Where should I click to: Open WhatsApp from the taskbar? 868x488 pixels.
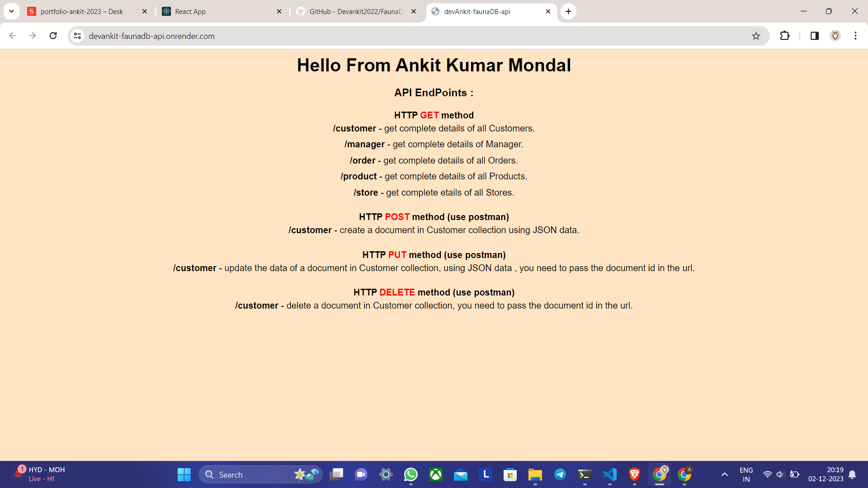[410, 474]
